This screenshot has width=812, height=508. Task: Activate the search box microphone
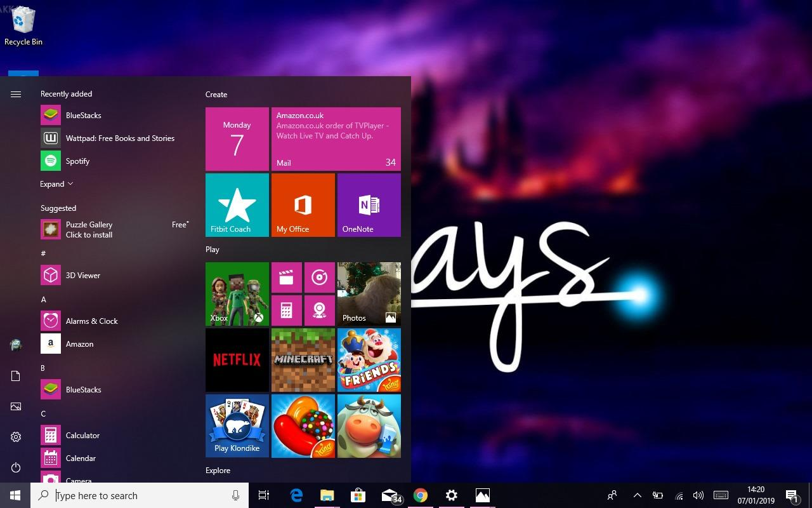coord(235,495)
